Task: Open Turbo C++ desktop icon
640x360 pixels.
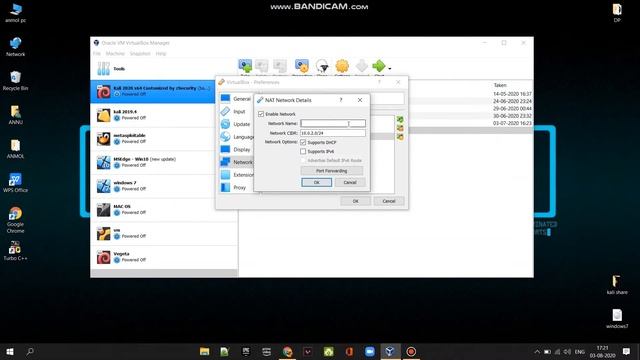Action: tap(15, 251)
